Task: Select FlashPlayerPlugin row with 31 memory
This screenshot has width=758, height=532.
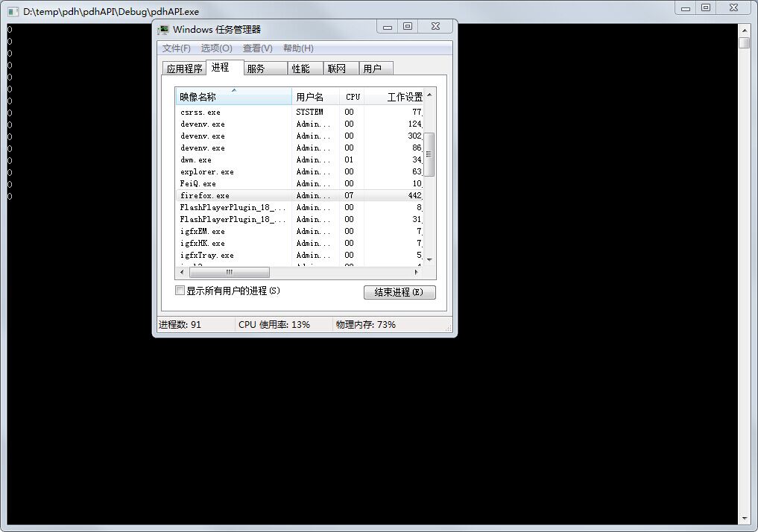Action: (299, 219)
